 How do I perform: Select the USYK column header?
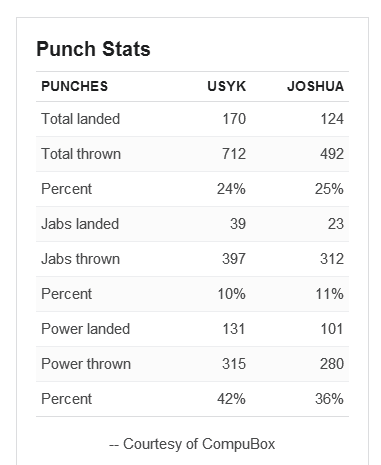coord(227,86)
